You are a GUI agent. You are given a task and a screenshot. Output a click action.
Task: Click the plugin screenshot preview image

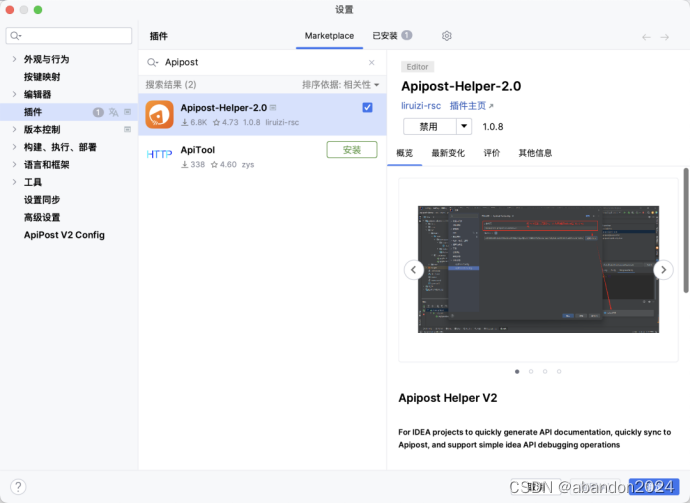click(538, 269)
